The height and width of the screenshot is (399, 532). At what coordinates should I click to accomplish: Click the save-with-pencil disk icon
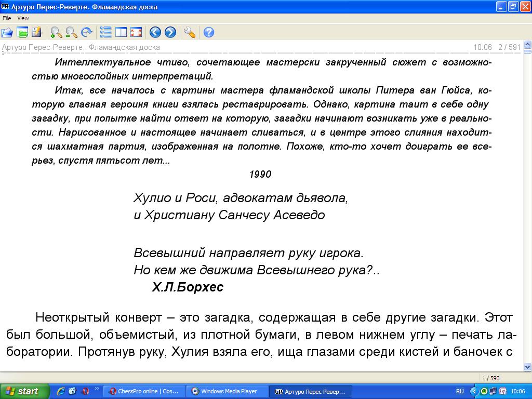36,33
